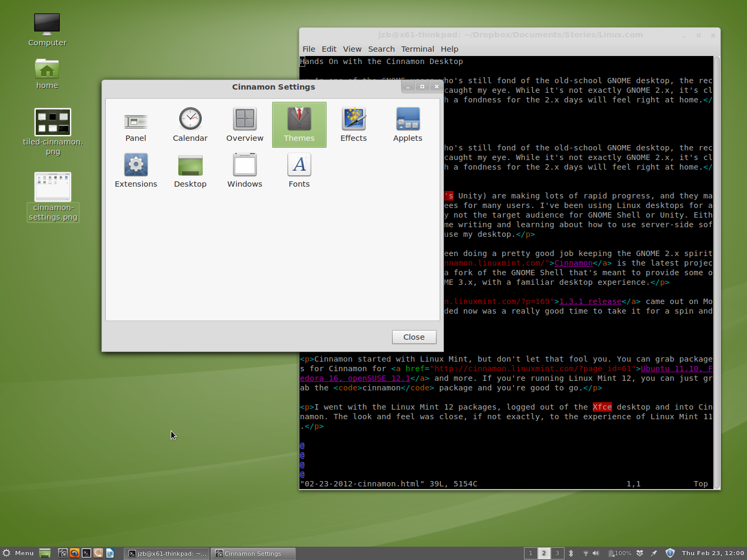Open the Terminal menu in the terminal window

click(x=417, y=49)
